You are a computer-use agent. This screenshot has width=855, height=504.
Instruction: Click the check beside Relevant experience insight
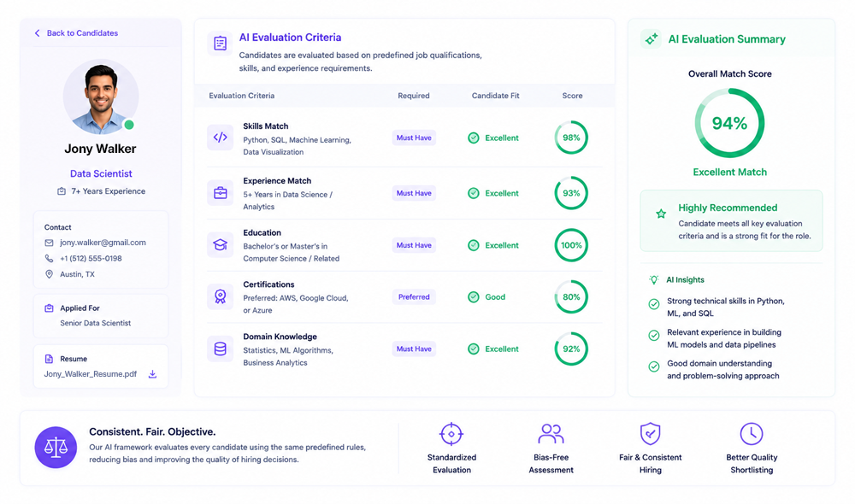tap(654, 336)
